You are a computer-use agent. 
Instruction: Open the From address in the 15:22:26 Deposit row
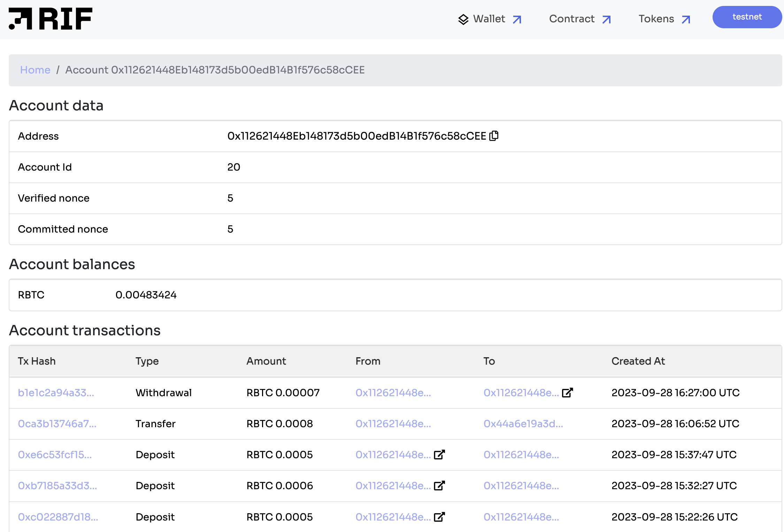click(393, 517)
